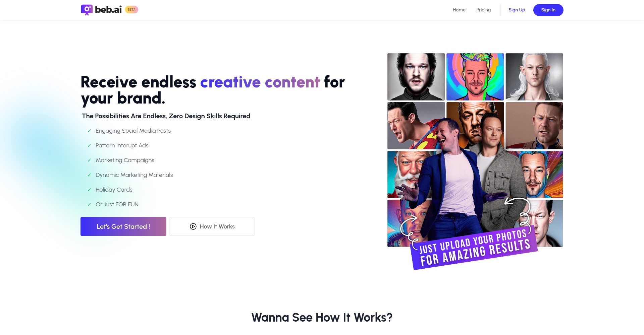Click checkmark beside Engaging Social Media Posts
This screenshot has width=644, height=335.
89,131
